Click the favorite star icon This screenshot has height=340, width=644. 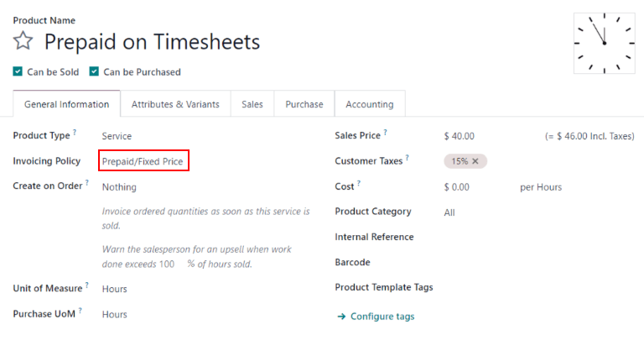(23, 41)
